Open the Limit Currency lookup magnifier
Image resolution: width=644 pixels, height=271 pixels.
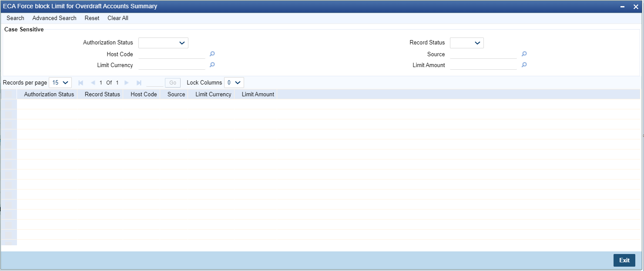[212, 65]
